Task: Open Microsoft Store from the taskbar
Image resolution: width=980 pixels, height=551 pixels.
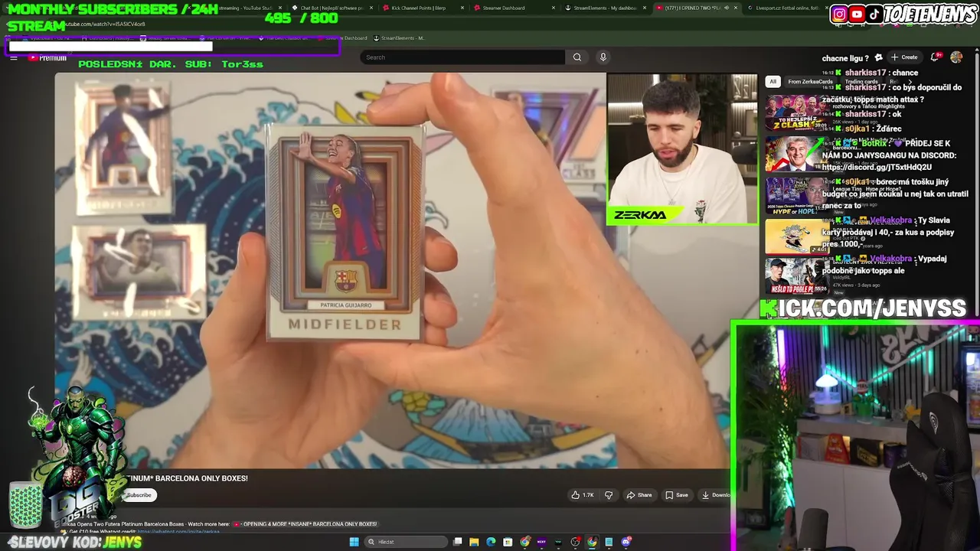Action: (508, 542)
